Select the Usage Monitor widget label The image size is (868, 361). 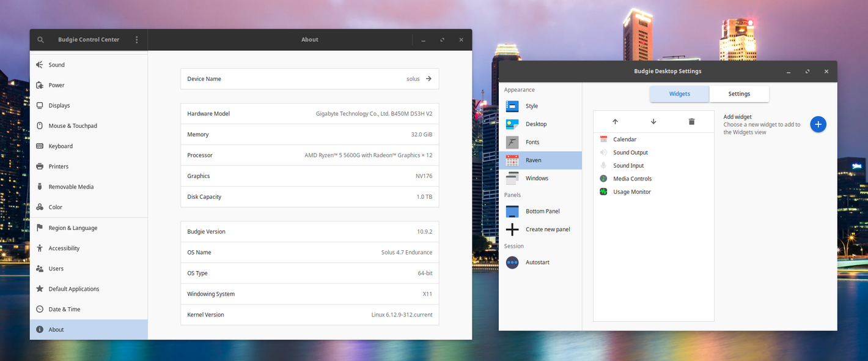(x=632, y=192)
